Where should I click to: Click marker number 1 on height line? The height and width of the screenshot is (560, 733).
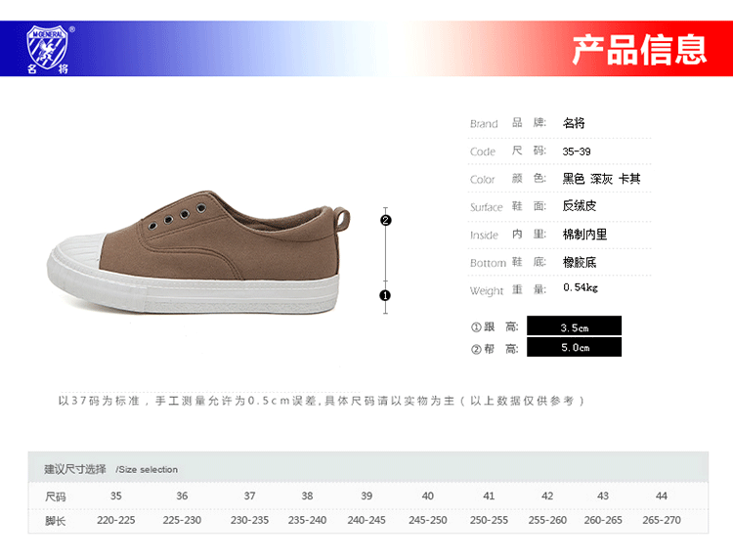coord(385,295)
